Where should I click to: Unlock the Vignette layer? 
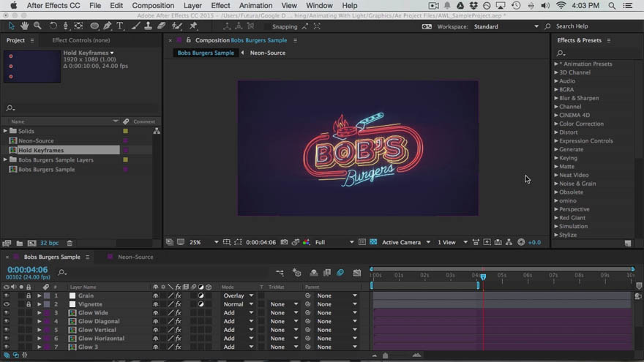point(29,304)
